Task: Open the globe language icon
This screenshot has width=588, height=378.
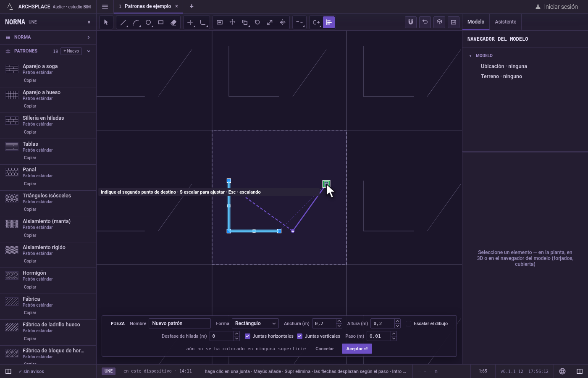Action: point(562,371)
